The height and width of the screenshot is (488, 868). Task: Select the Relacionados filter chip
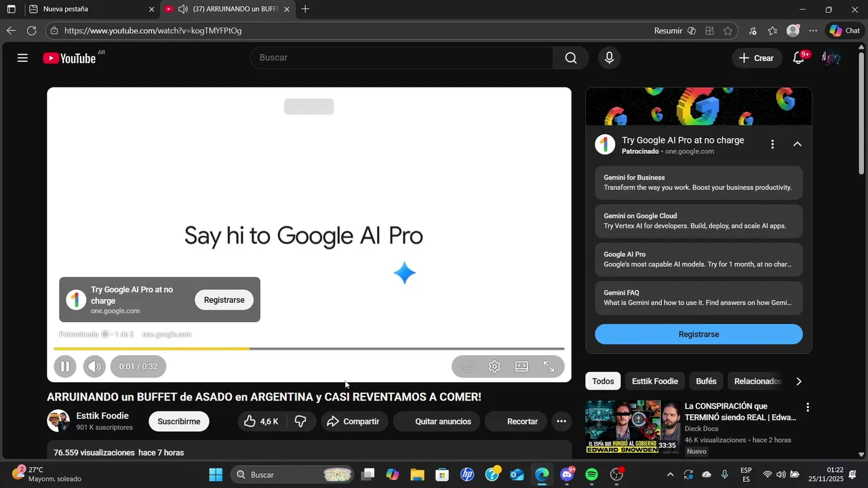pos(755,382)
